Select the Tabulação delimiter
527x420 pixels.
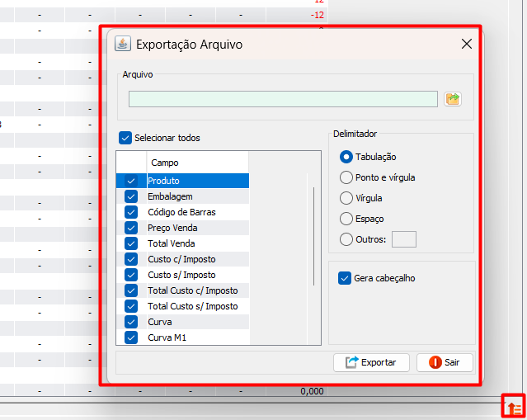[346, 157]
